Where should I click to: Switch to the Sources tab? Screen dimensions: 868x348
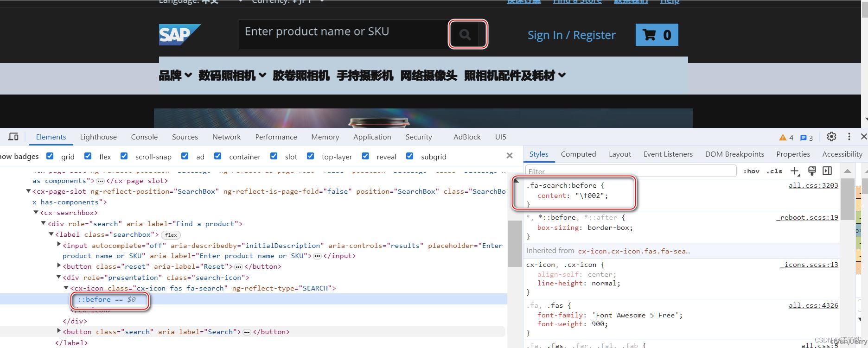coord(185,137)
